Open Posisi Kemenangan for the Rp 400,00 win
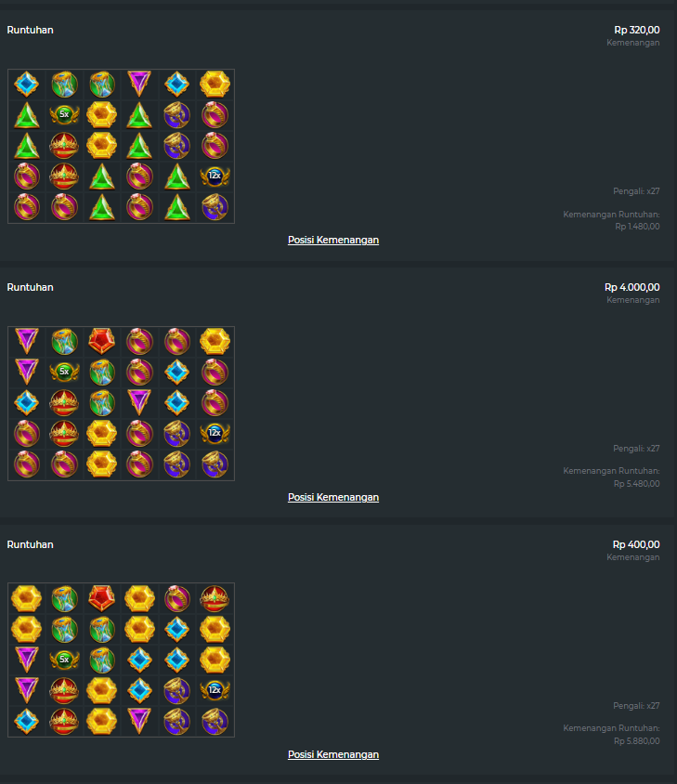Image resolution: width=677 pixels, height=784 pixels. click(333, 754)
